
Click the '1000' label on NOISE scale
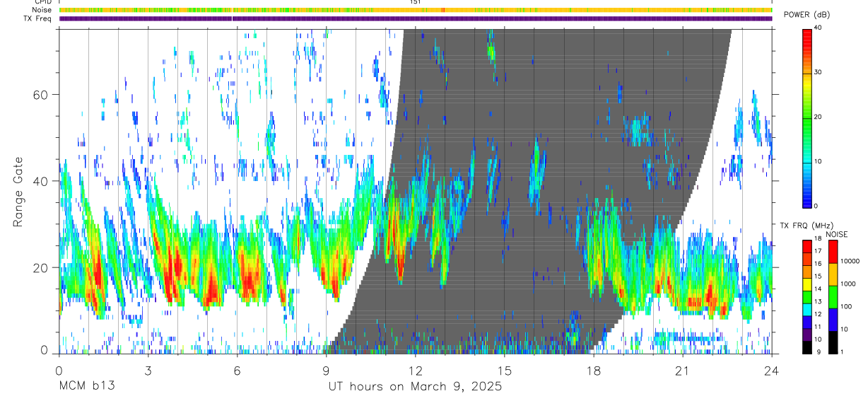pyautogui.click(x=848, y=284)
